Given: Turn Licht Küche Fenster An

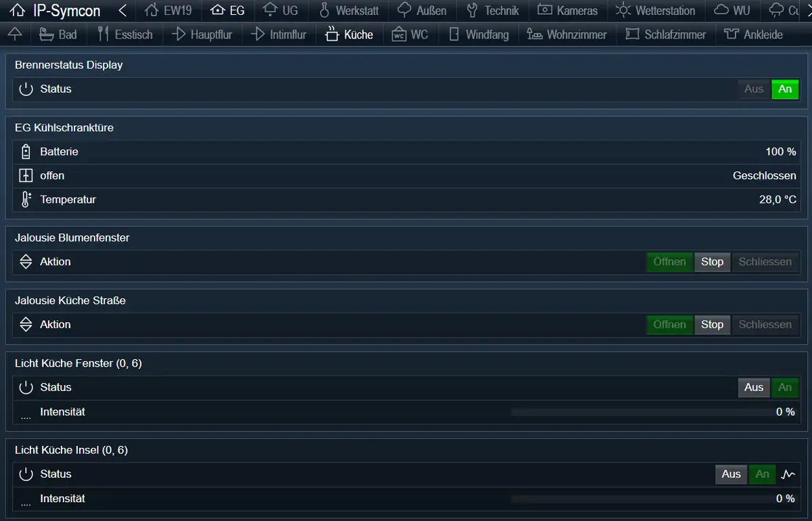Looking at the screenshot, I should (785, 388).
